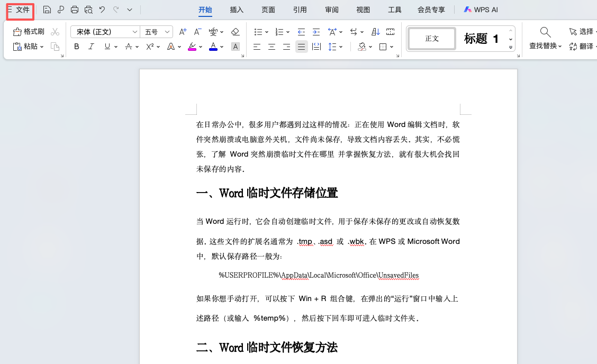Center align the paragraph text

pos(272,47)
